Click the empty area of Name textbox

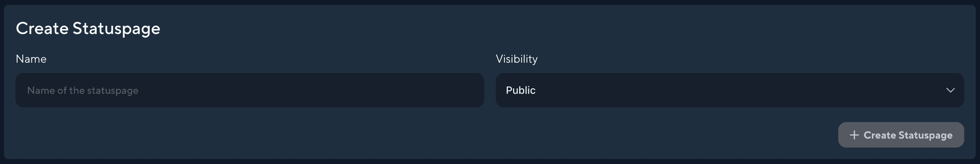tap(304, 90)
